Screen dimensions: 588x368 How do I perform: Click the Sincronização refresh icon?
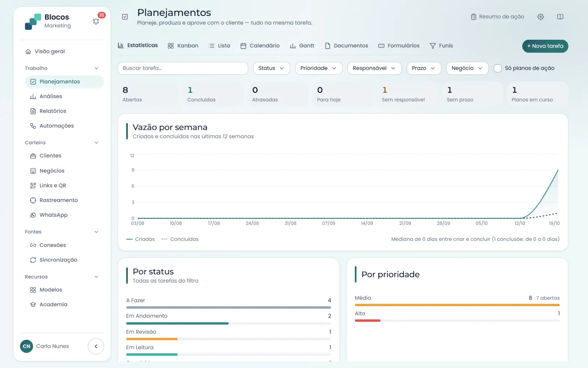(33, 260)
